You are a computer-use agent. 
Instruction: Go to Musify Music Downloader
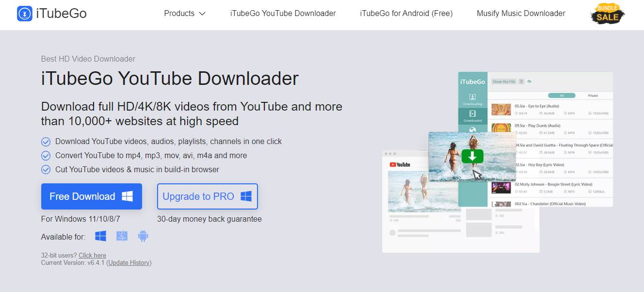(521, 14)
